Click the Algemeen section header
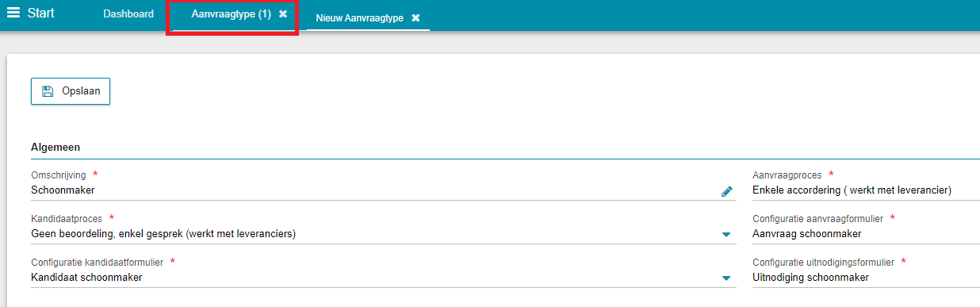 (x=56, y=148)
